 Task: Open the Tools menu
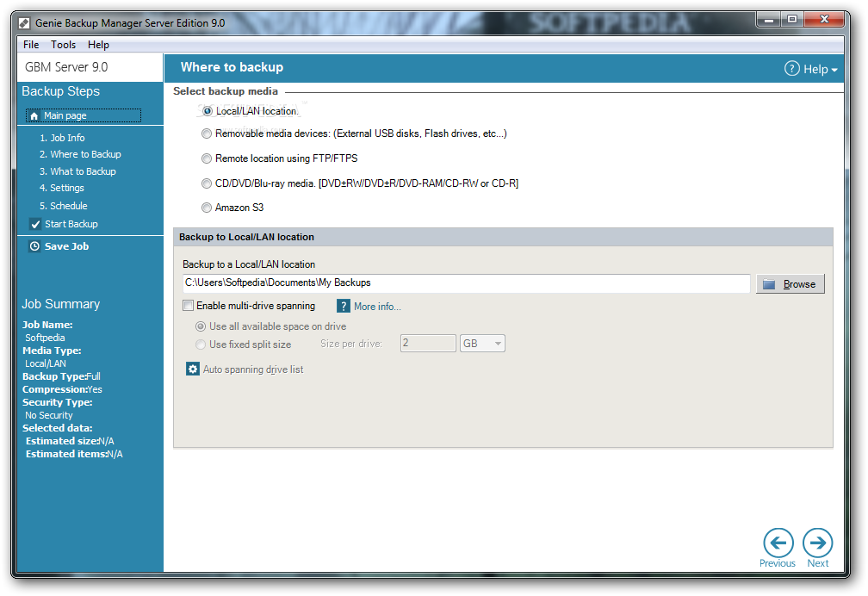[x=63, y=45]
